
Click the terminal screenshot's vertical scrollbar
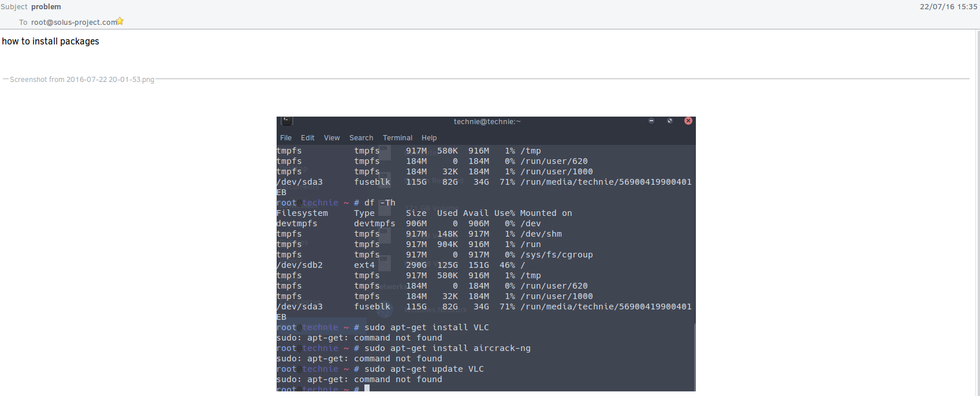695,357
